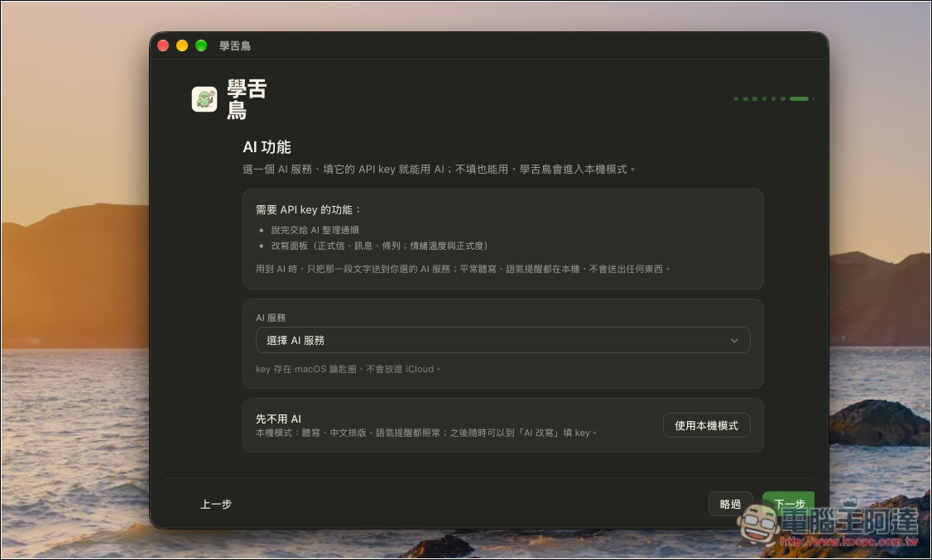Click the 本機模式 description line
932x560 pixels.
click(x=426, y=433)
